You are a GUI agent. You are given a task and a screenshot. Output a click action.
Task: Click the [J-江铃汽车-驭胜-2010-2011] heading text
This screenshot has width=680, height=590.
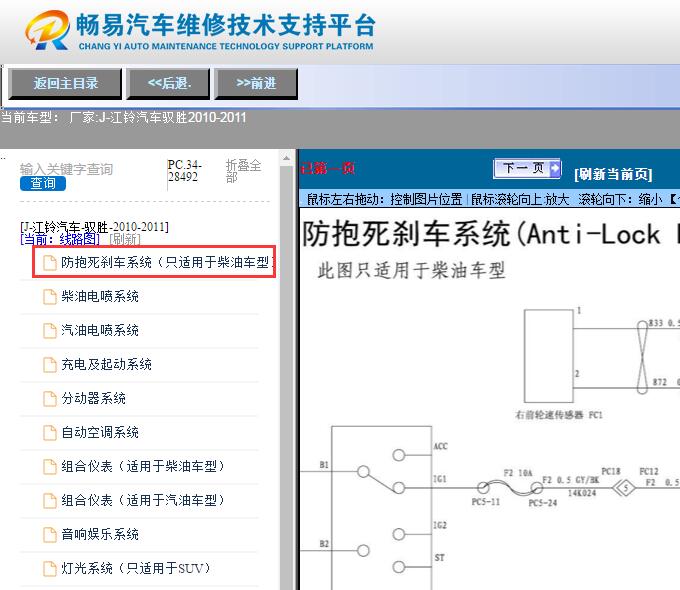click(94, 227)
